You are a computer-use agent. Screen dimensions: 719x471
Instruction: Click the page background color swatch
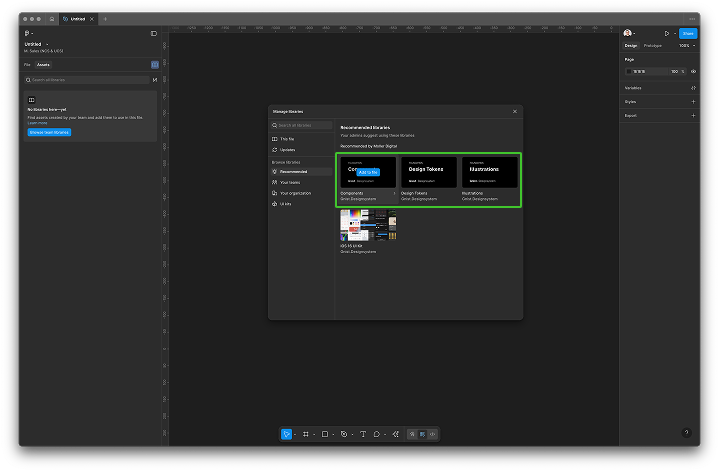[630, 71]
